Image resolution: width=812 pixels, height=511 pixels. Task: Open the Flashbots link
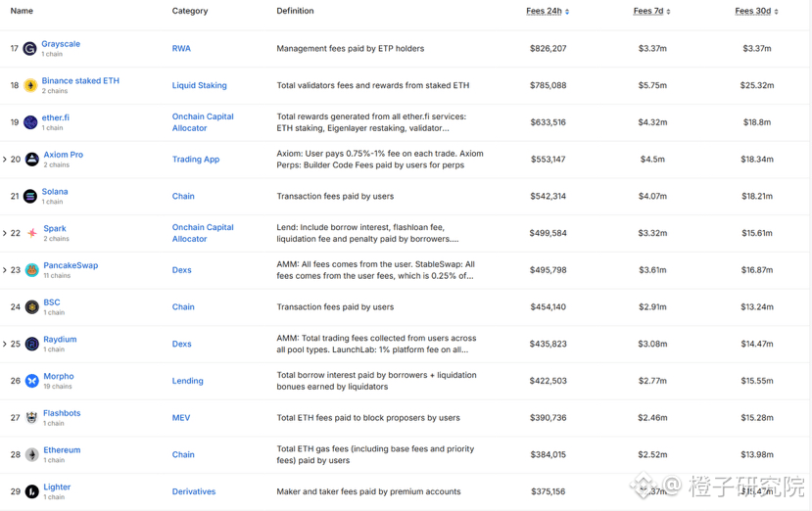[62, 413]
